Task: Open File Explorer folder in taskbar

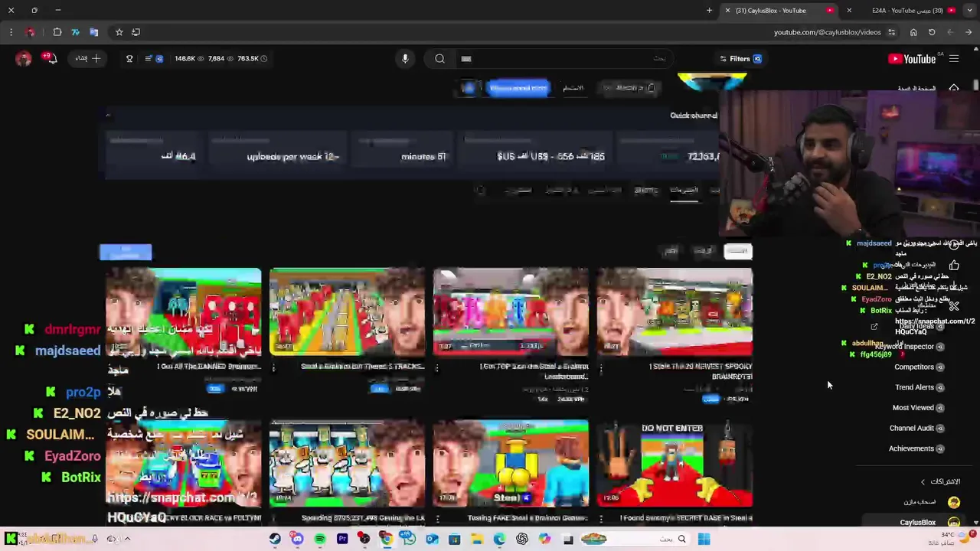Action: (477, 539)
